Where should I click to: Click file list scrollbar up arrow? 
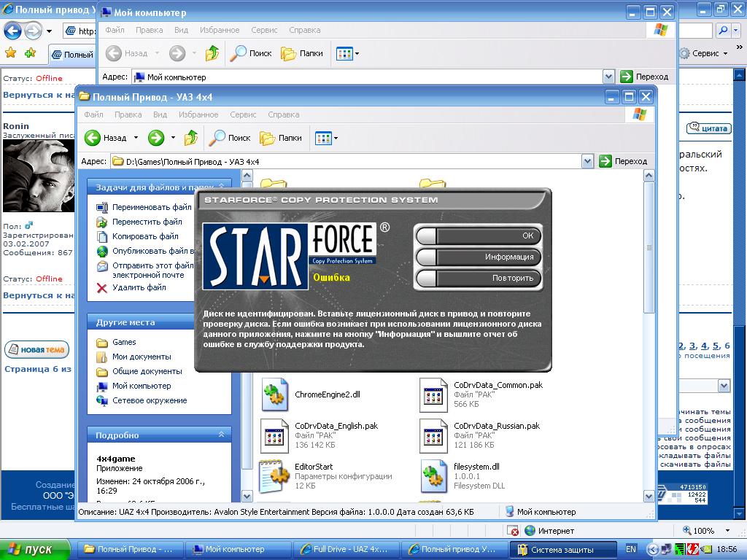pyautogui.click(x=649, y=176)
